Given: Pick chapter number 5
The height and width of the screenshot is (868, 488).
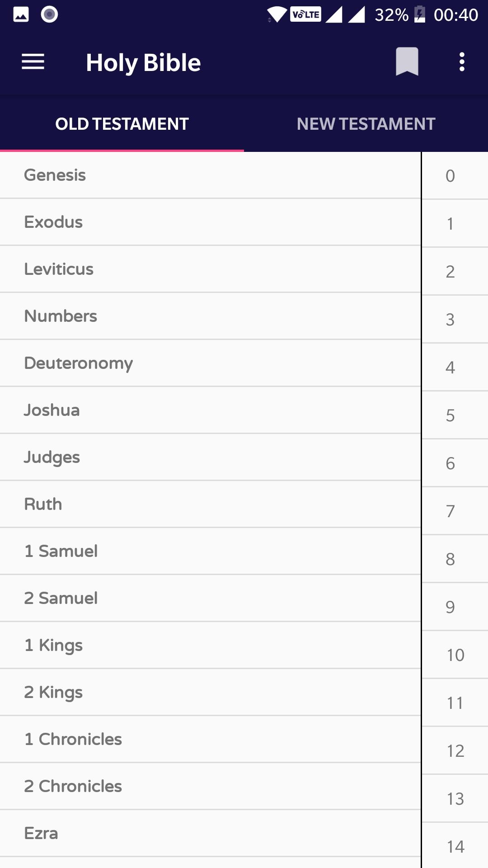Looking at the screenshot, I should [450, 415].
